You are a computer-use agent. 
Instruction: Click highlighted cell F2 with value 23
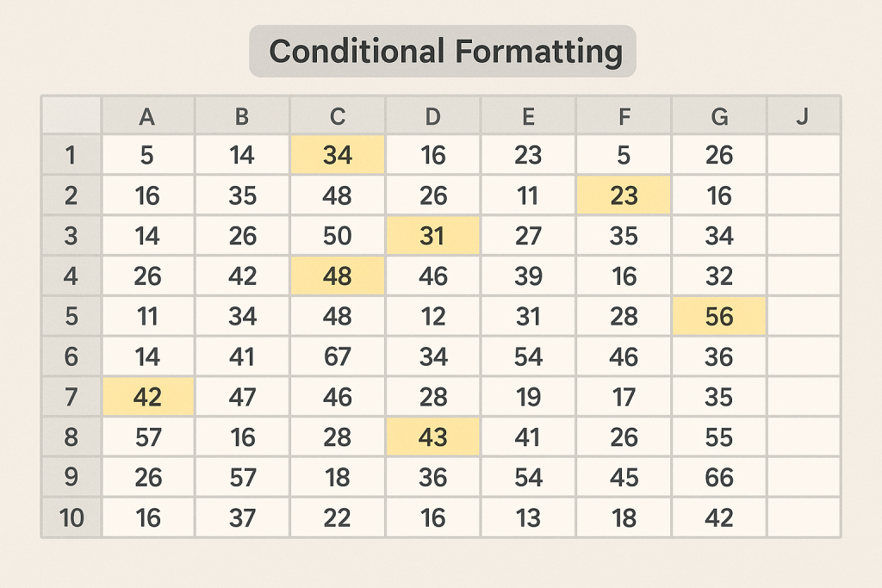tap(624, 195)
